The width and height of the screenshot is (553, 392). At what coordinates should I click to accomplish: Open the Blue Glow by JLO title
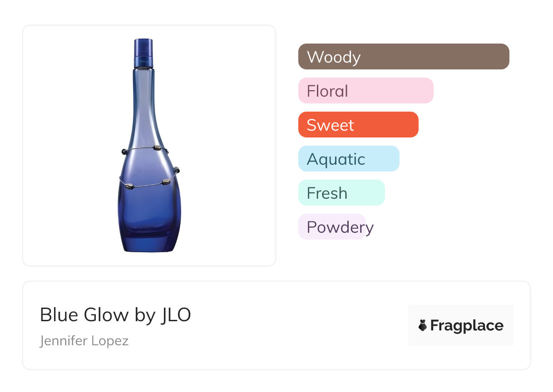point(115,315)
